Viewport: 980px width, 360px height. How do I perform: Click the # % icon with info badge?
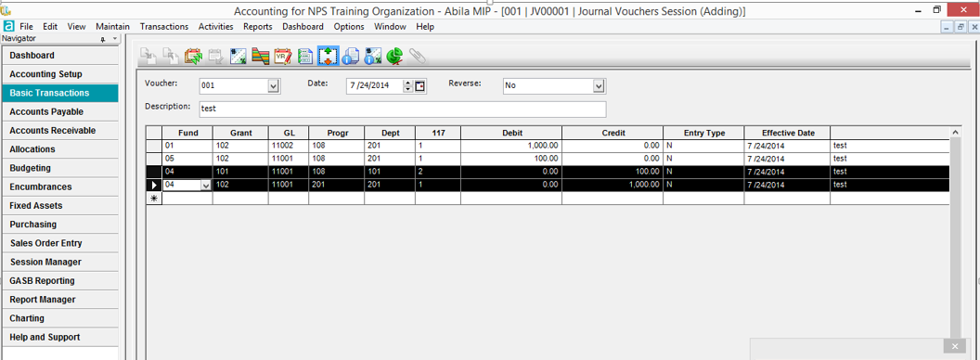click(372, 57)
